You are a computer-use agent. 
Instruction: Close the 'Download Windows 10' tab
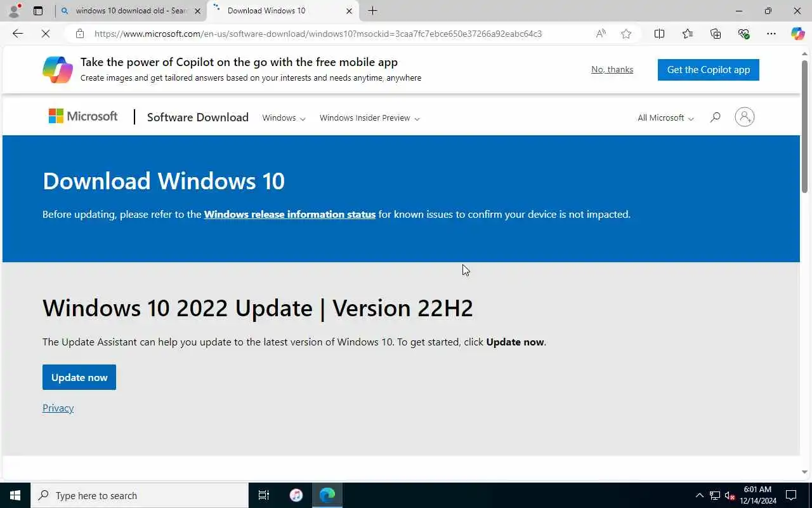coord(349,11)
